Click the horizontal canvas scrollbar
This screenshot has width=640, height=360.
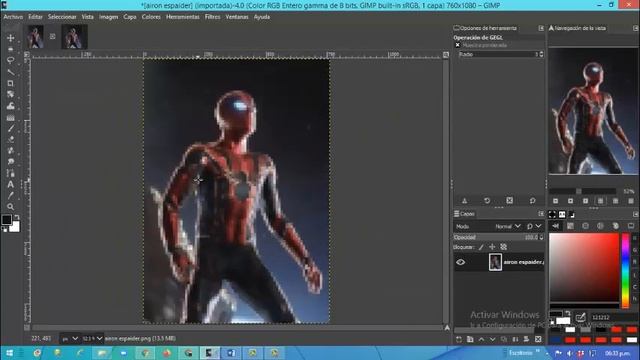237,328
